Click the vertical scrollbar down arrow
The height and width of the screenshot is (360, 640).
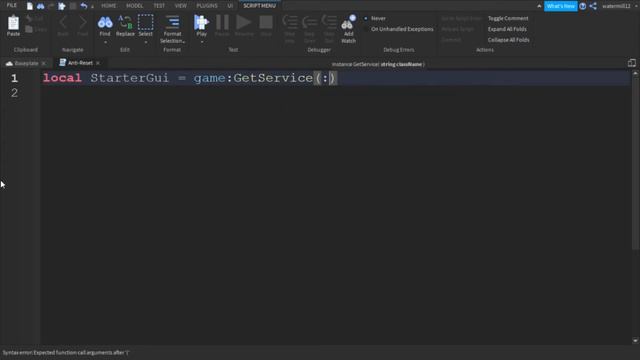pos(635,340)
